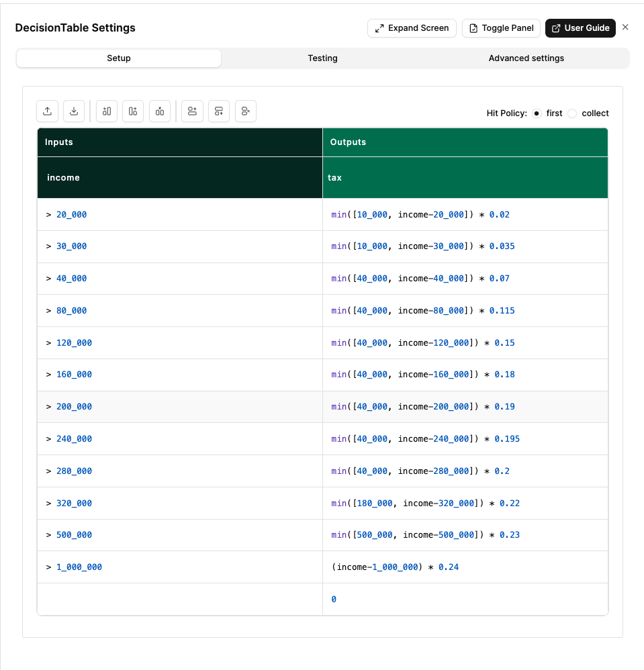Open the User Guide

[x=580, y=28]
